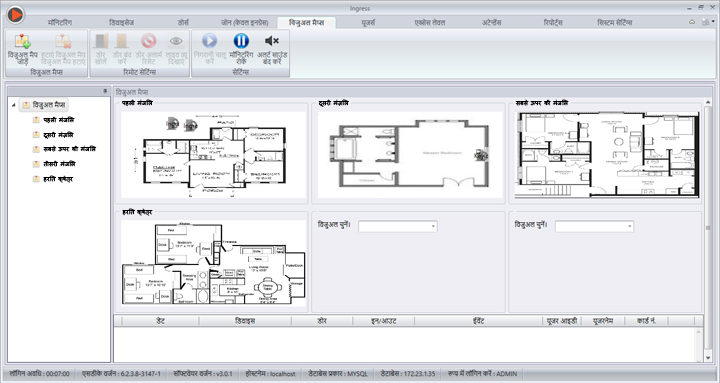Click the दूसरी मंज़िल floor plan thumbnail
Image resolution: width=720 pixels, height=383 pixels.
point(410,155)
